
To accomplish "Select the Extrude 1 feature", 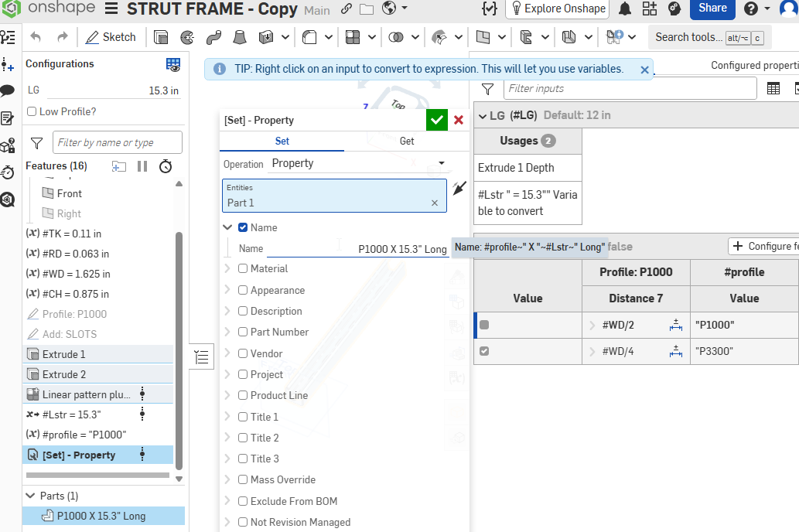I will [97, 354].
